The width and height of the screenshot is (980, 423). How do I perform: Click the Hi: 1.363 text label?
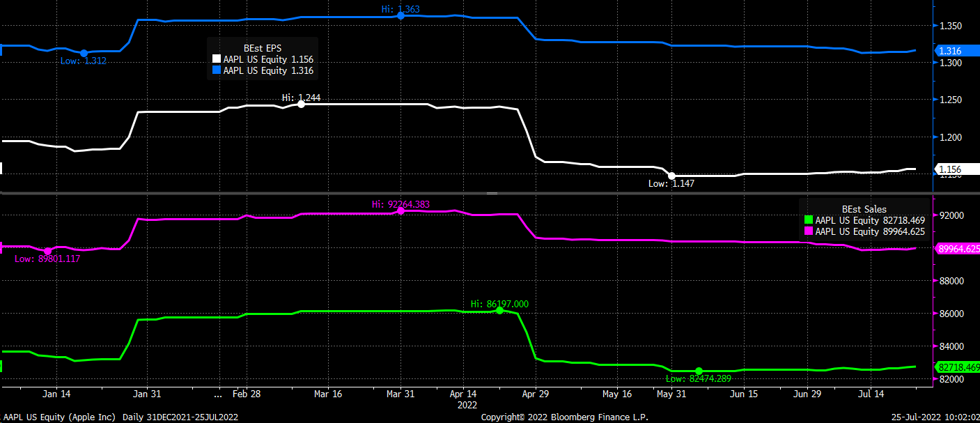(x=400, y=9)
